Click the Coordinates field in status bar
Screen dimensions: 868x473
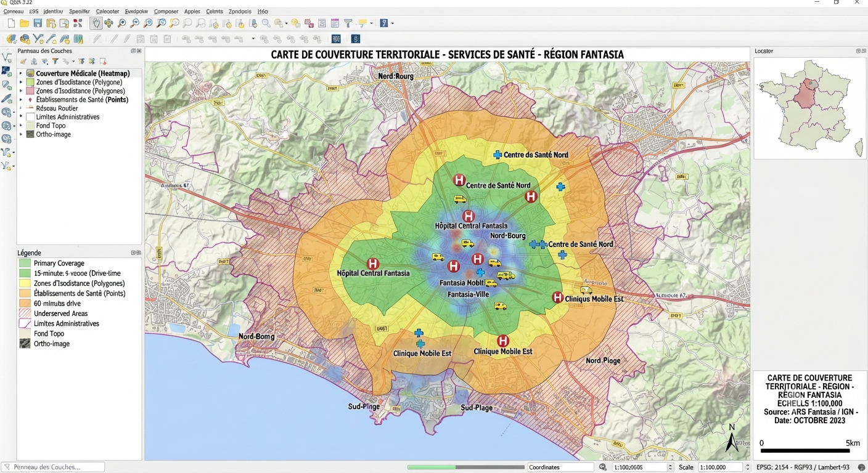point(560,467)
